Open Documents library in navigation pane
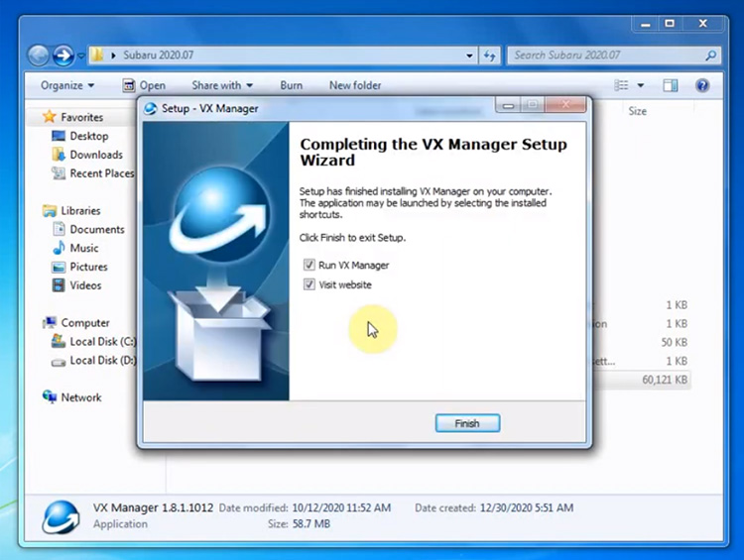Screen dimensions: 744x560 pos(97,230)
